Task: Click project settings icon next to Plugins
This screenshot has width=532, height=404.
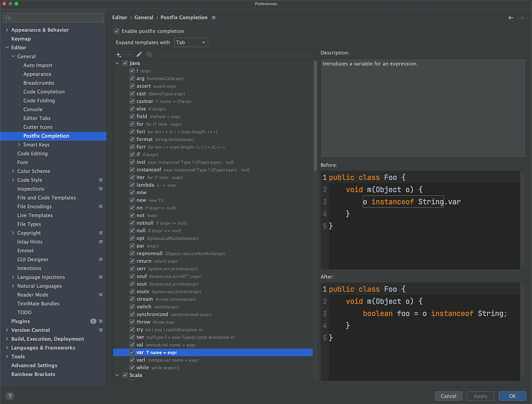Action: pos(101,321)
